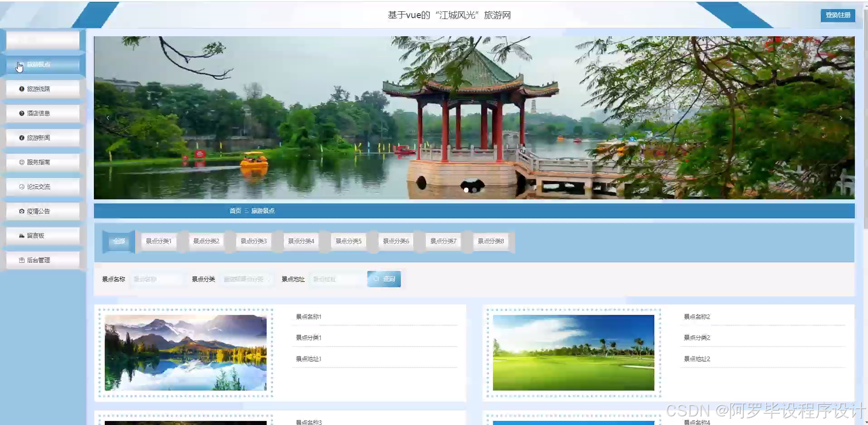The width and height of the screenshot is (868, 425).
Task: Click the icon beside 旅游新闻 in sidebar
Action: [21, 138]
